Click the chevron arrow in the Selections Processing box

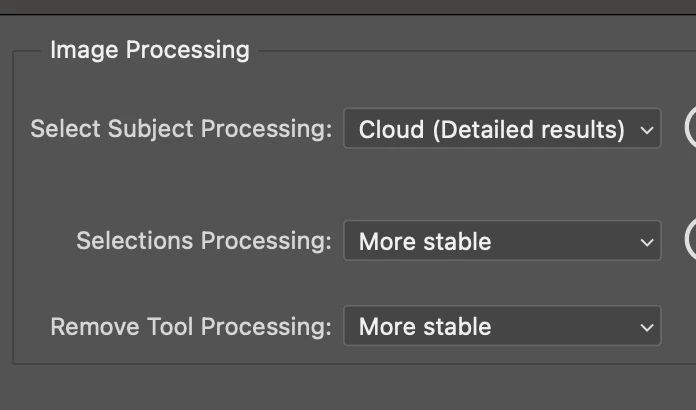pos(646,241)
